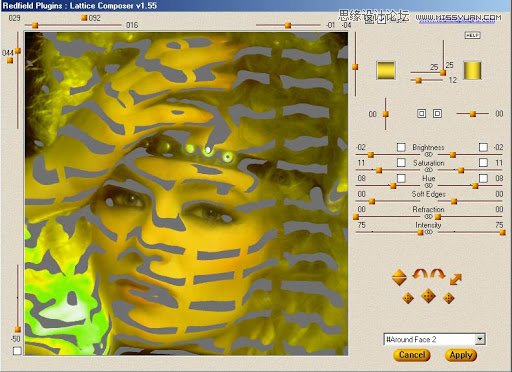This screenshot has width=512, height=372.
Task: Click the orange square marker beside value 092
Action: pos(84,18)
